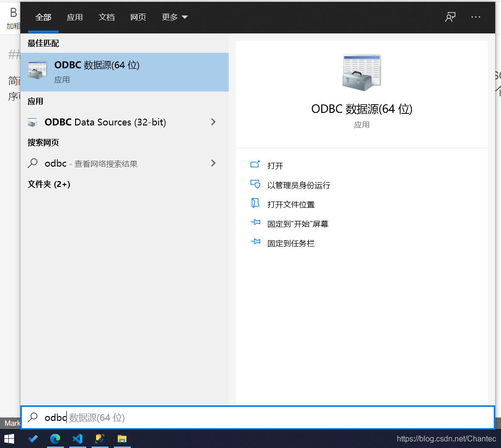Click 打开 to launch ODBC 数据源
Screen dimensions: 501x448
[x=275, y=165]
